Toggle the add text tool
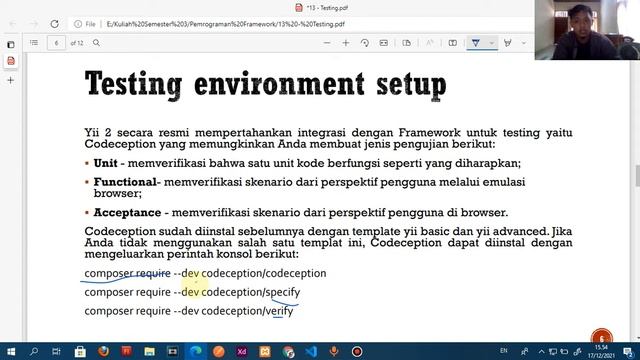Viewport: 640px width, 360px height. 453,42
